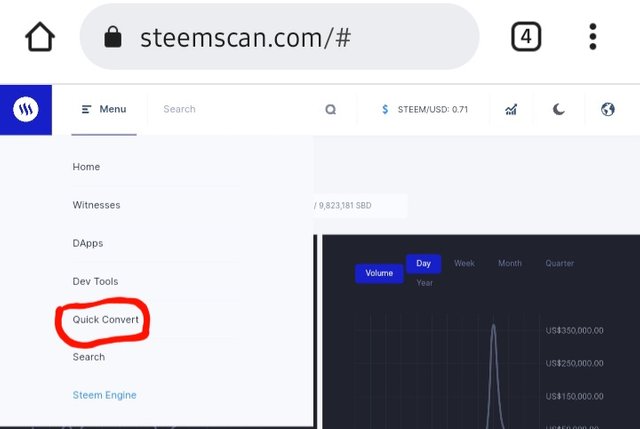Open DApps menu entry
Viewport: 640px width, 429px height.
coord(88,243)
